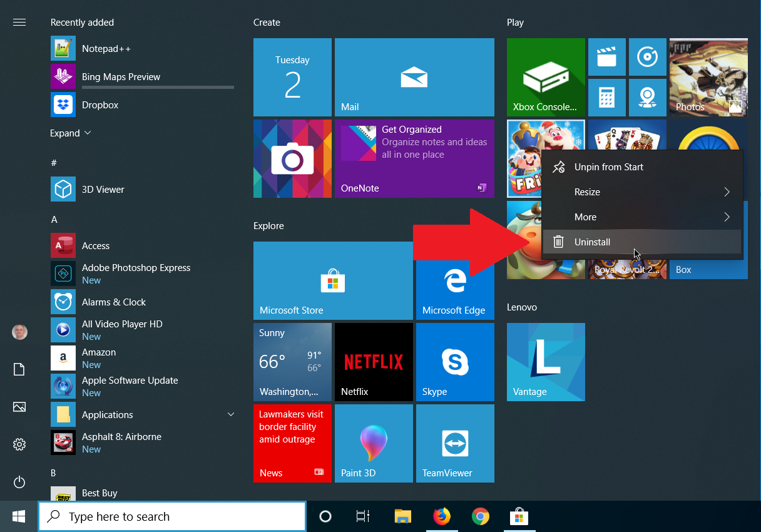Open Bing Maps Preview app

click(143, 77)
